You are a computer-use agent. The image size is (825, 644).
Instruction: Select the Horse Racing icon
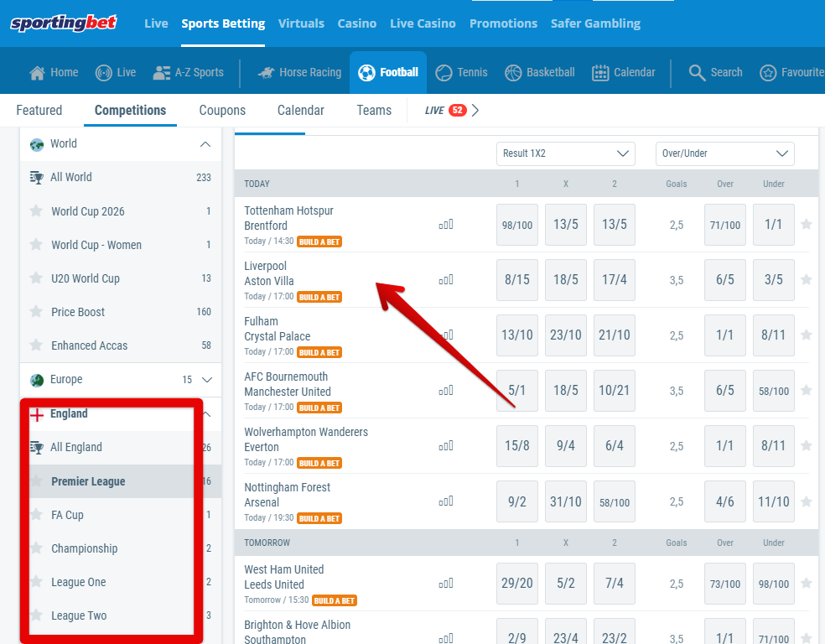(x=267, y=73)
